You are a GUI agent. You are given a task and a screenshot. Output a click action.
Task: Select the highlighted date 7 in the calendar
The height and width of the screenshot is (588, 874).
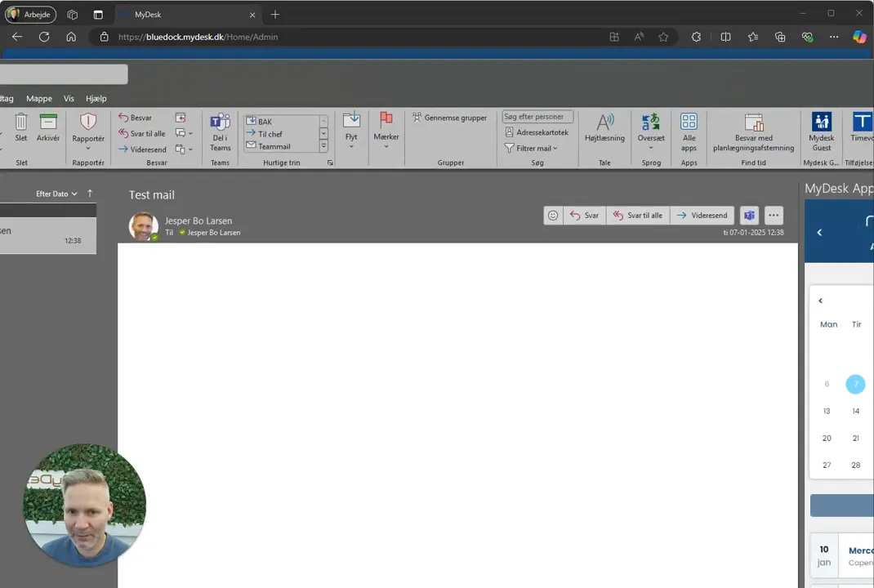click(x=855, y=384)
